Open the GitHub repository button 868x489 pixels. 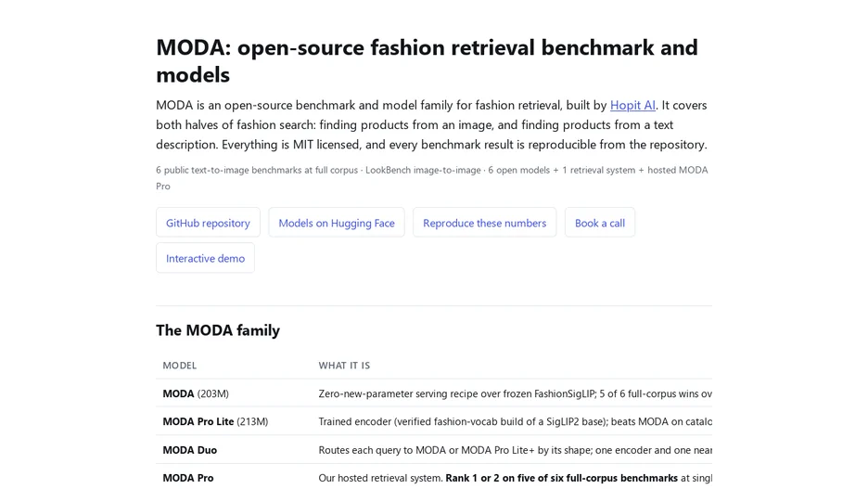coord(208,223)
